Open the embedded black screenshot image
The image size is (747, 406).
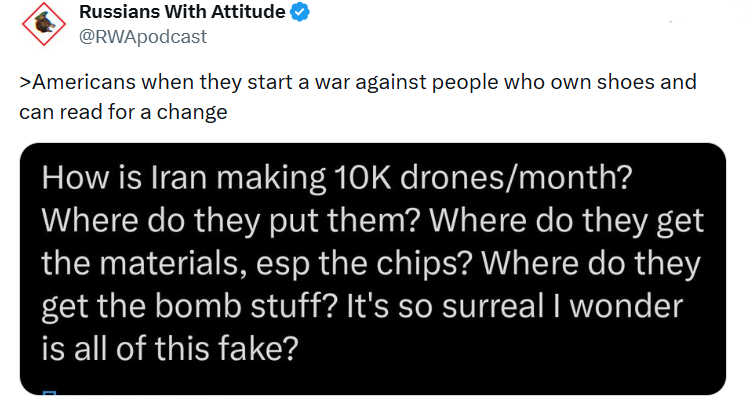373,269
